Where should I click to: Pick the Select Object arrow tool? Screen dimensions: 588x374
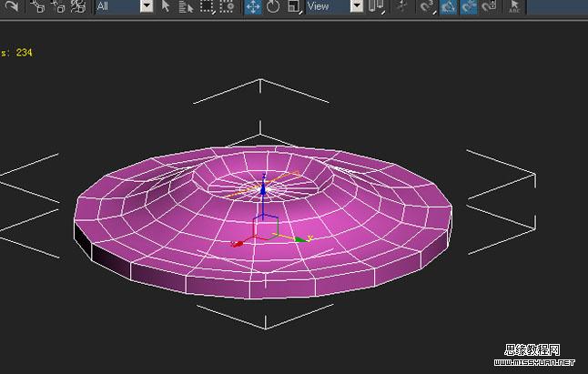coord(166,6)
